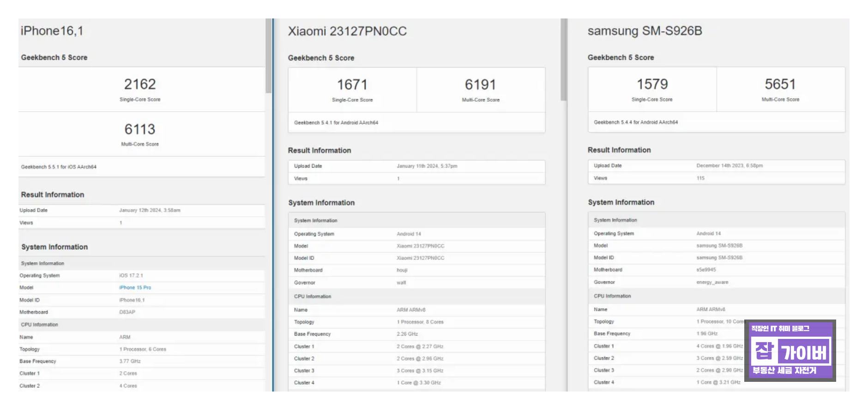Click cluster value '2 Cores @ 2.96 GHz'
868x410 pixels.
[x=420, y=359]
